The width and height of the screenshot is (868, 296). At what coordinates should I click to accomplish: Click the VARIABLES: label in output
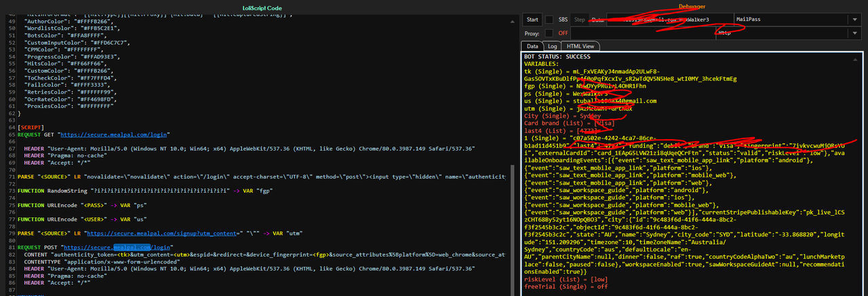(x=540, y=64)
